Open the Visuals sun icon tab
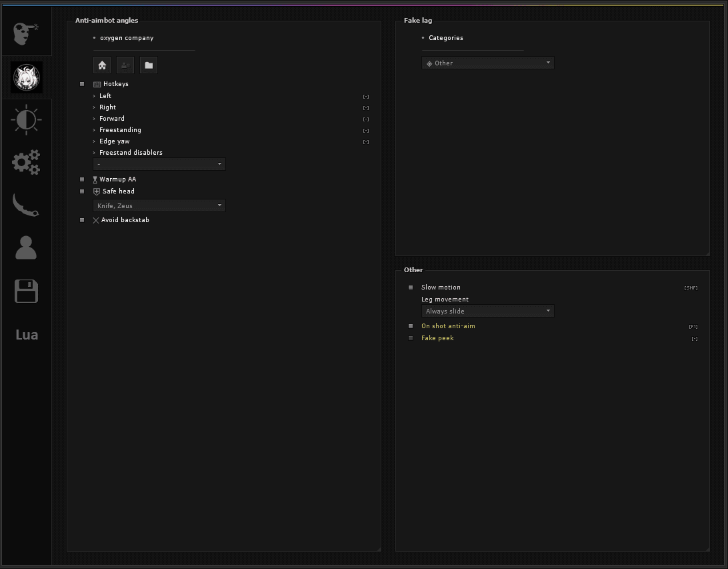The width and height of the screenshot is (728, 569). click(26, 119)
